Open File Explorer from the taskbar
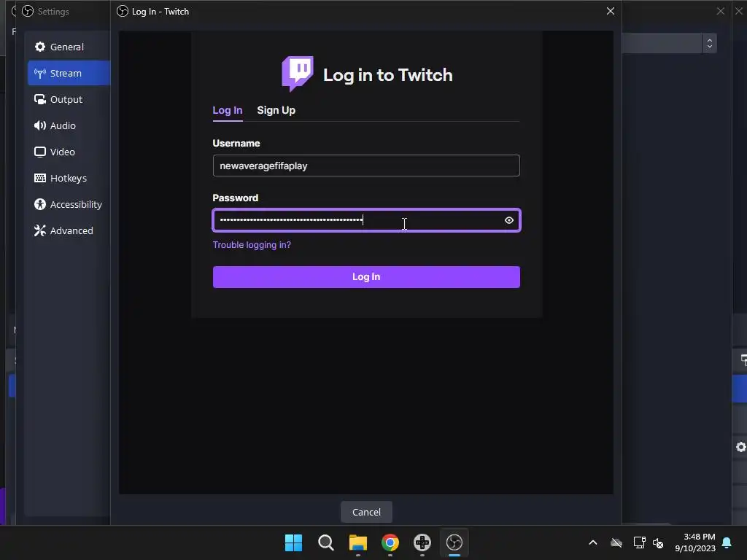Screen dimensions: 747x560 pos(357,542)
